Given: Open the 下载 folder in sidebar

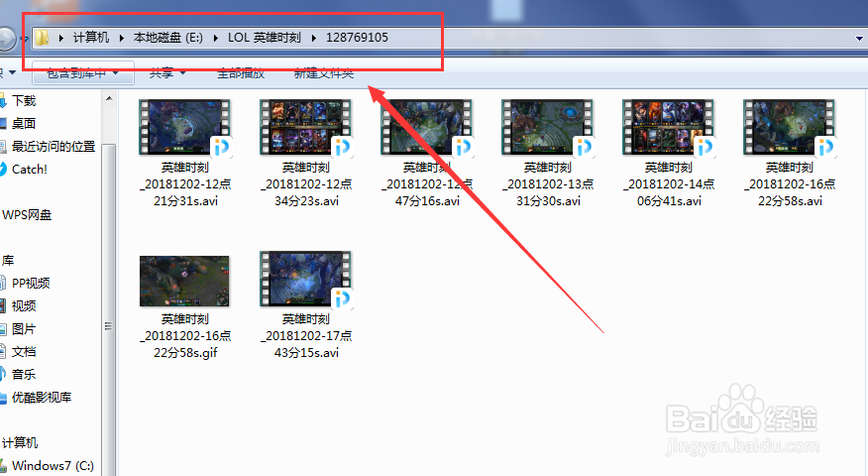Looking at the screenshot, I should click(24, 101).
